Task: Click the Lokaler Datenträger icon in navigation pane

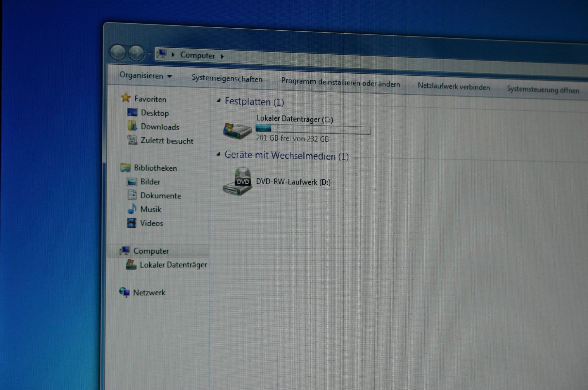Action: pyautogui.click(x=131, y=265)
